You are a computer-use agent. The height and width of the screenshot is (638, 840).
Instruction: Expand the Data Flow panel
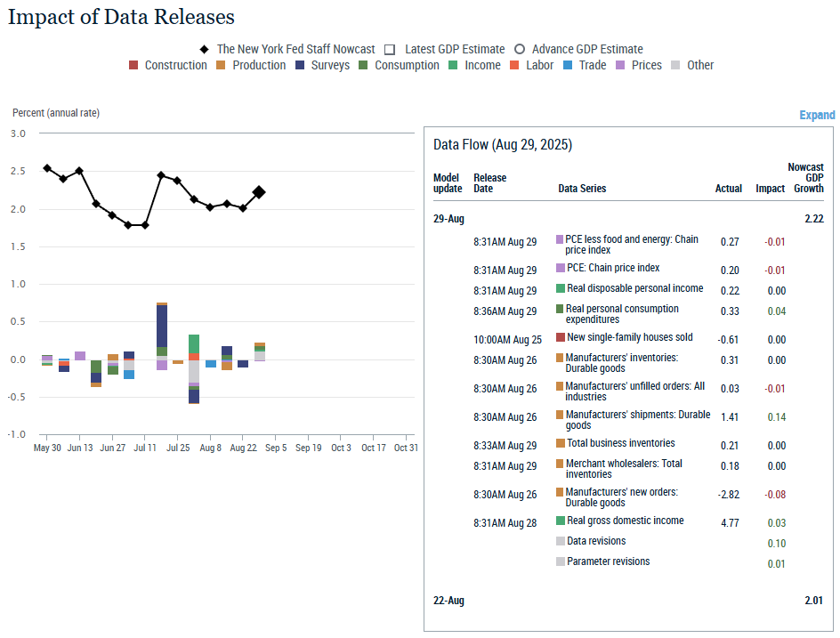(x=817, y=115)
